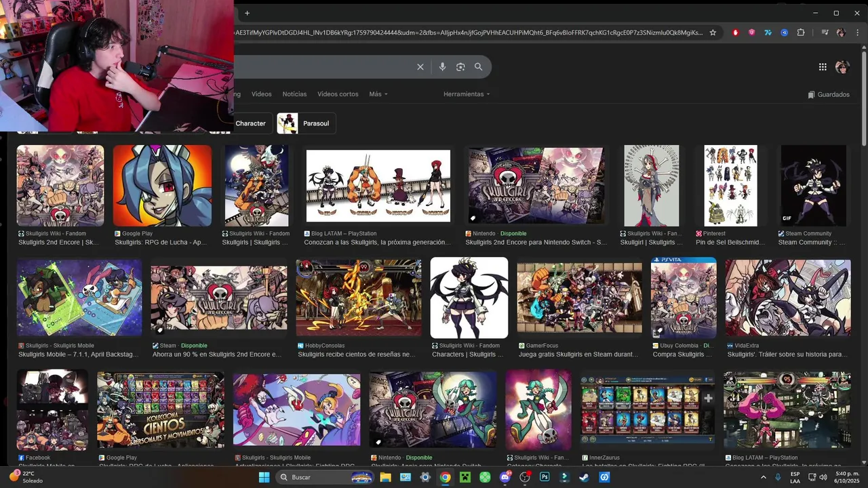Click the browser address bar URL
The width and height of the screenshot is (868, 488).
[468, 33]
